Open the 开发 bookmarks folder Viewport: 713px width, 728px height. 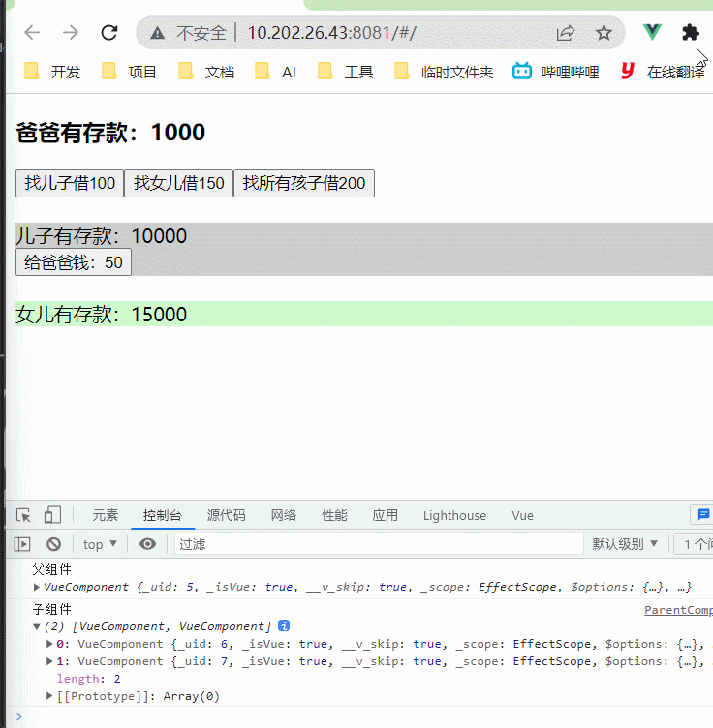pyautogui.click(x=52, y=72)
